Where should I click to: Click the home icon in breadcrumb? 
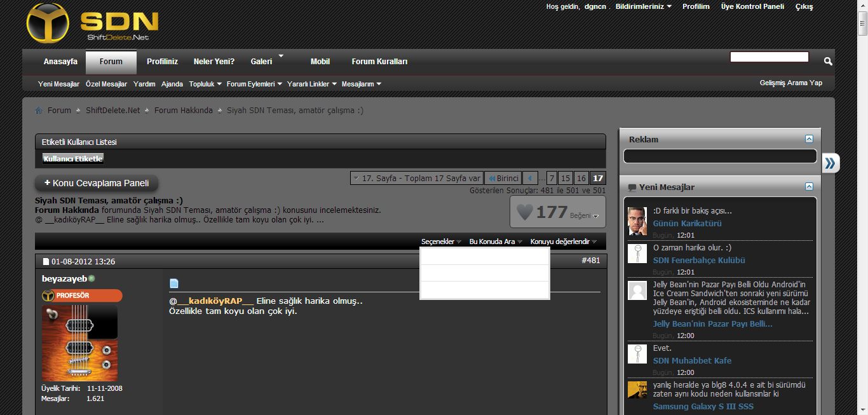coord(39,111)
